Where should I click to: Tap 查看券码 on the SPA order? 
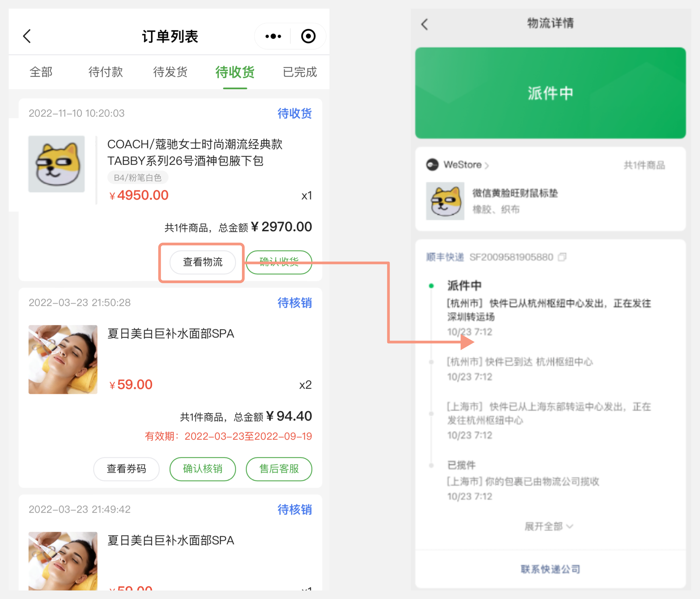point(126,469)
